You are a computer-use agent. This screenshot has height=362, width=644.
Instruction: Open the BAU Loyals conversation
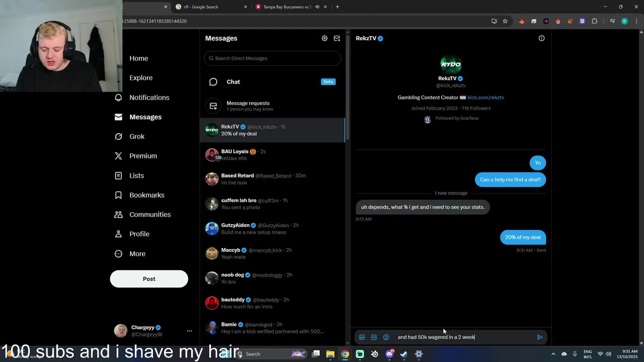coord(272,155)
